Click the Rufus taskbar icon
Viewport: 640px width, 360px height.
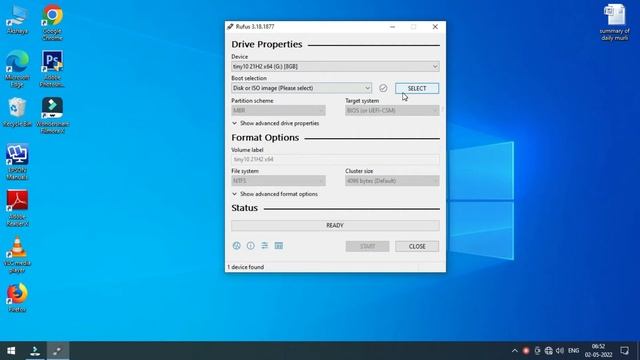[58, 351]
